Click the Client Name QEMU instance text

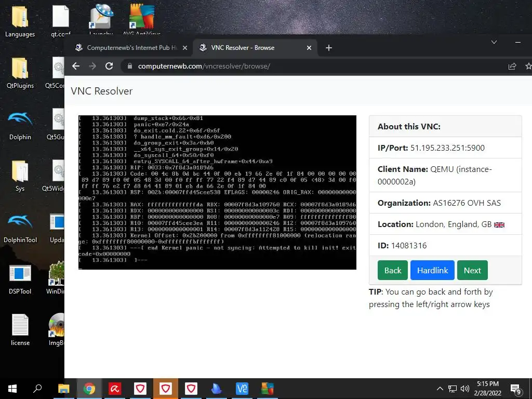pos(435,176)
